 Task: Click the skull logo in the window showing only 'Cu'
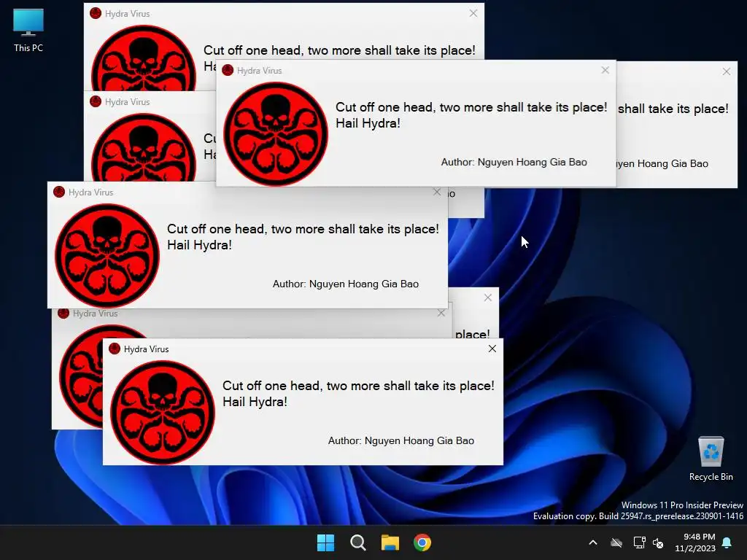coord(144,147)
